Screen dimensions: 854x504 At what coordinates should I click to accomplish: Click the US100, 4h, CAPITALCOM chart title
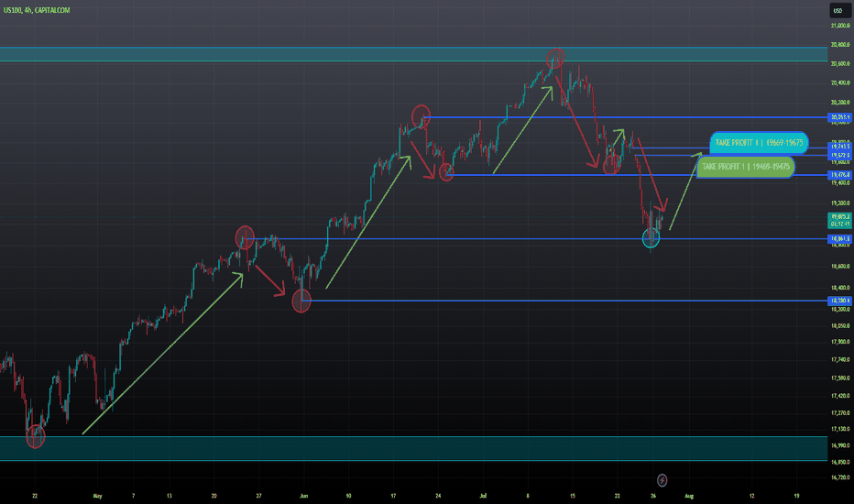tap(37, 10)
